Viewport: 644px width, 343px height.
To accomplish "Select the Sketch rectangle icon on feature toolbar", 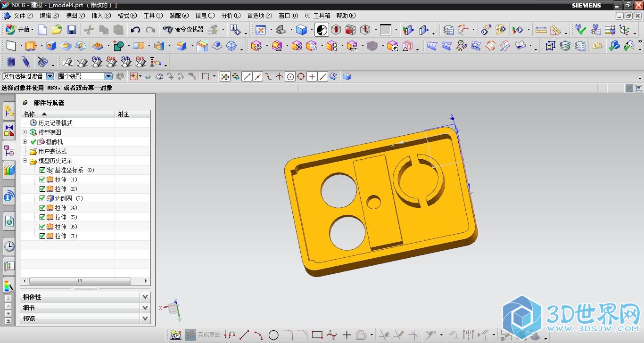I will [x=11, y=46].
